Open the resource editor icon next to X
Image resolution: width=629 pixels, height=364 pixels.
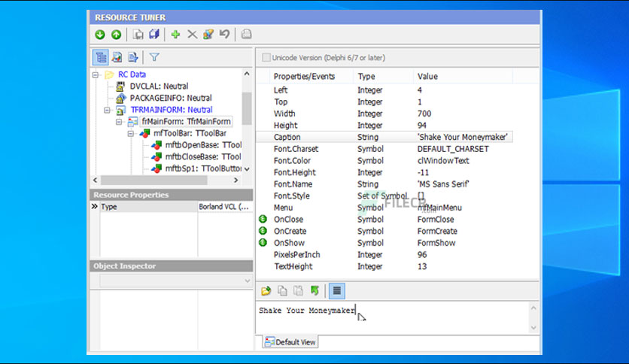[x=208, y=35]
